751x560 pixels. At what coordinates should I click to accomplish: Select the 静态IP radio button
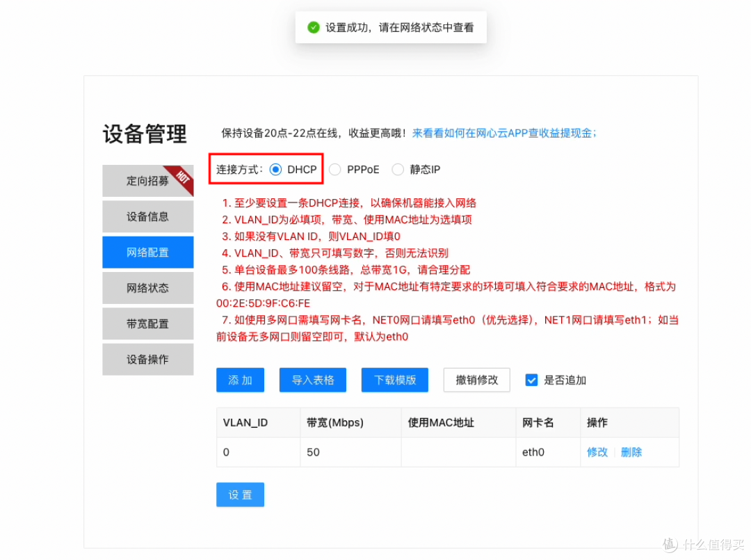(398, 170)
